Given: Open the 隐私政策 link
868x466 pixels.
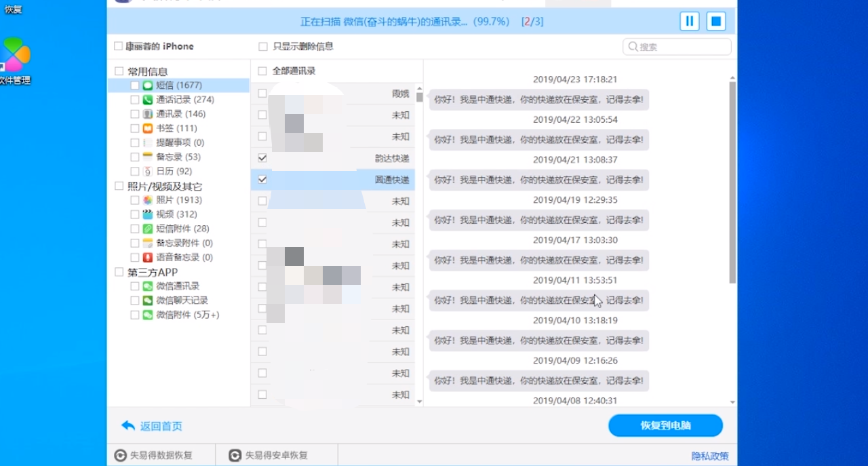Looking at the screenshot, I should [710, 456].
